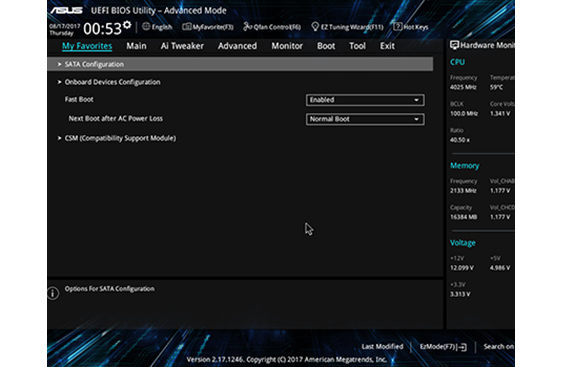Click the ASUS logo
562x367 pixels.
point(67,10)
